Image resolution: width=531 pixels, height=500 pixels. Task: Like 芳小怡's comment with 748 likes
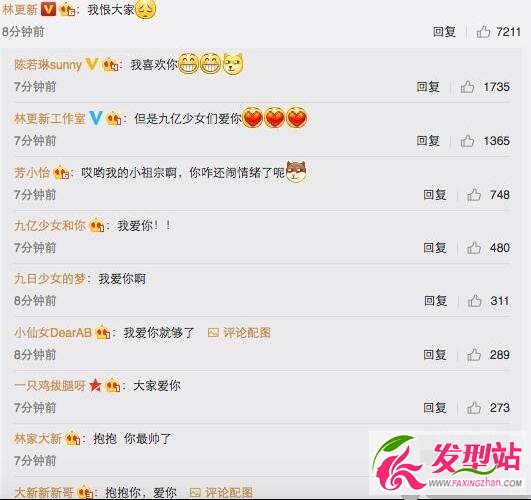(x=474, y=195)
